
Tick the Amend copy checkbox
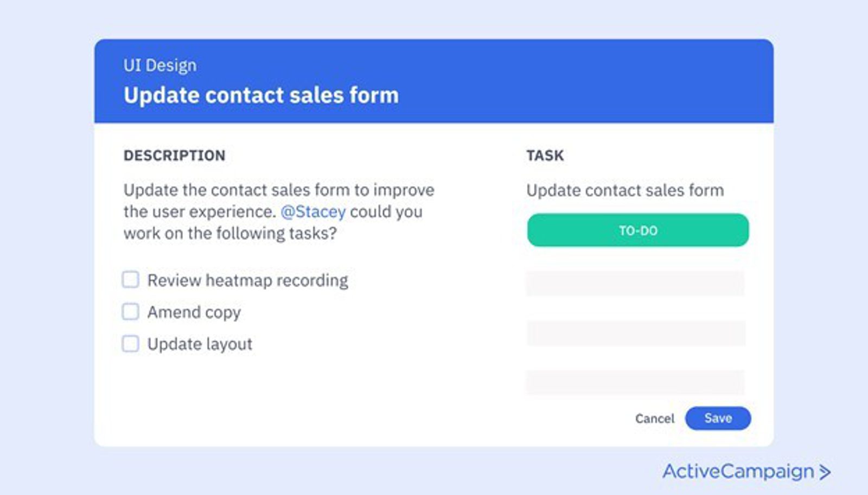tap(130, 312)
